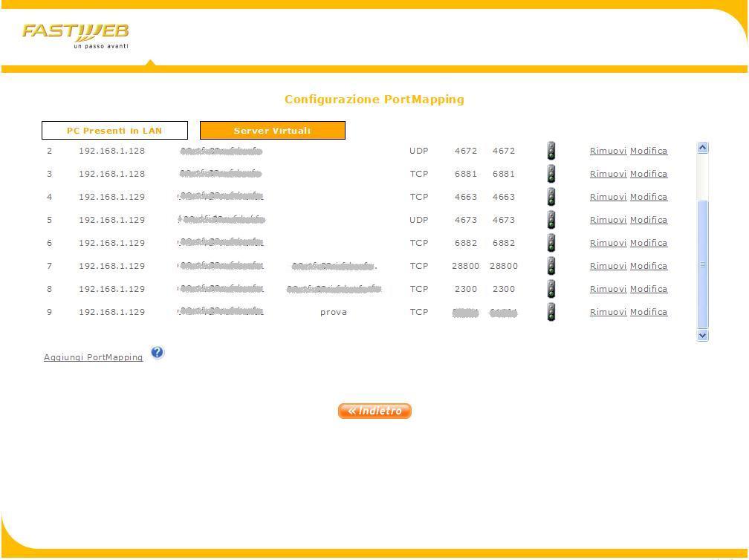Select the Server Virtuali tab
Screen dimensions: 749x560
(272, 131)
